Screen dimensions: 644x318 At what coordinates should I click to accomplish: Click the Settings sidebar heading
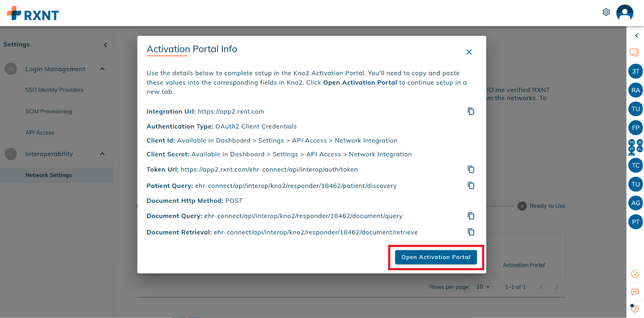click(16, 44)
